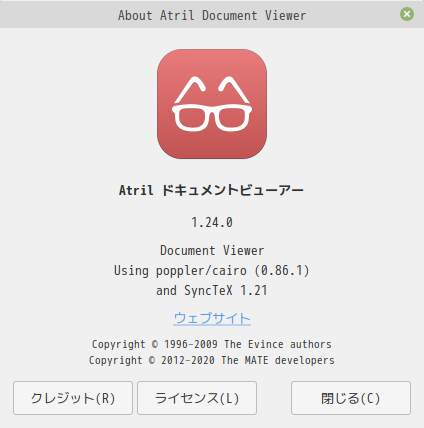Click the 1996-2009 year range text
The width and height of the screenshot is (424, 428).
[x=191, y=344]
